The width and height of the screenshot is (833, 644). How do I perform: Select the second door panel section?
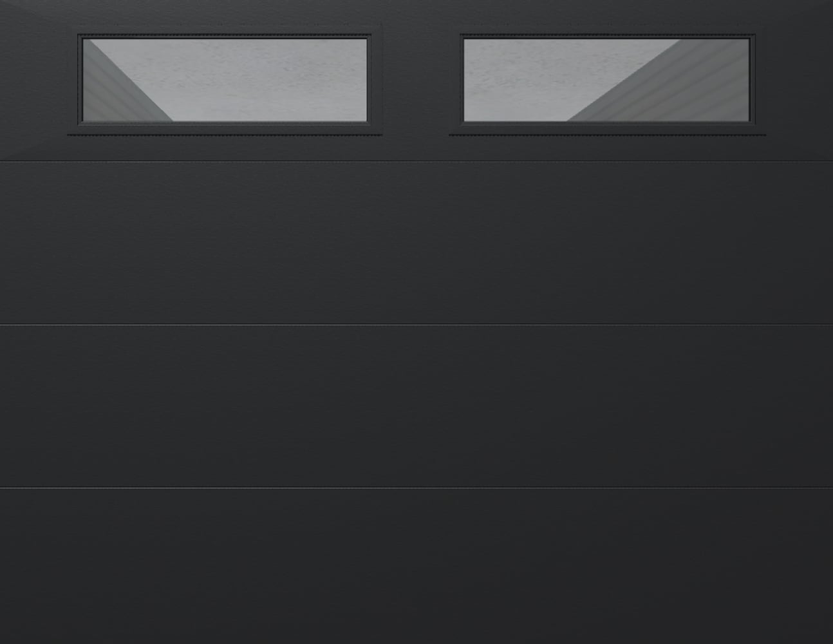[416, 243]
